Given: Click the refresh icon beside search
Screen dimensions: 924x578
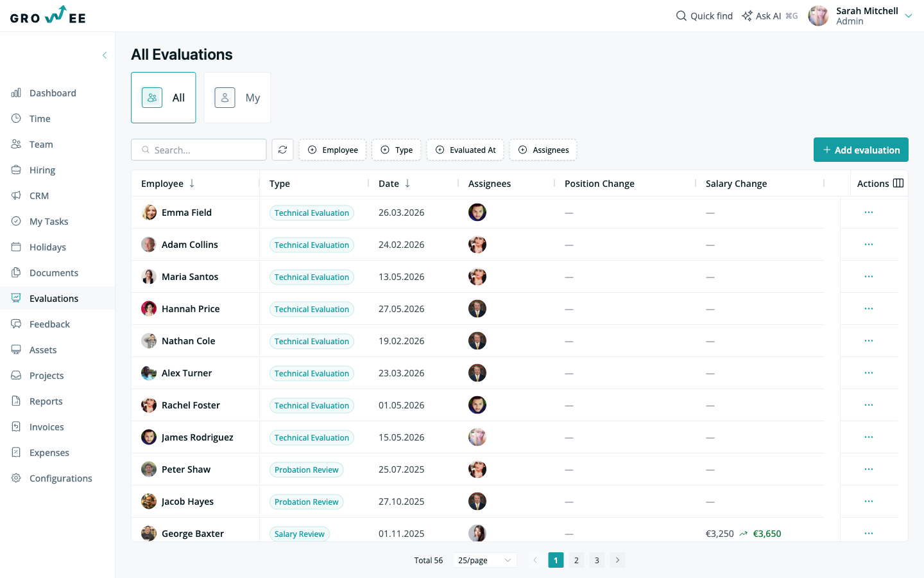Looking at the screenshot, I should [282, 150].
